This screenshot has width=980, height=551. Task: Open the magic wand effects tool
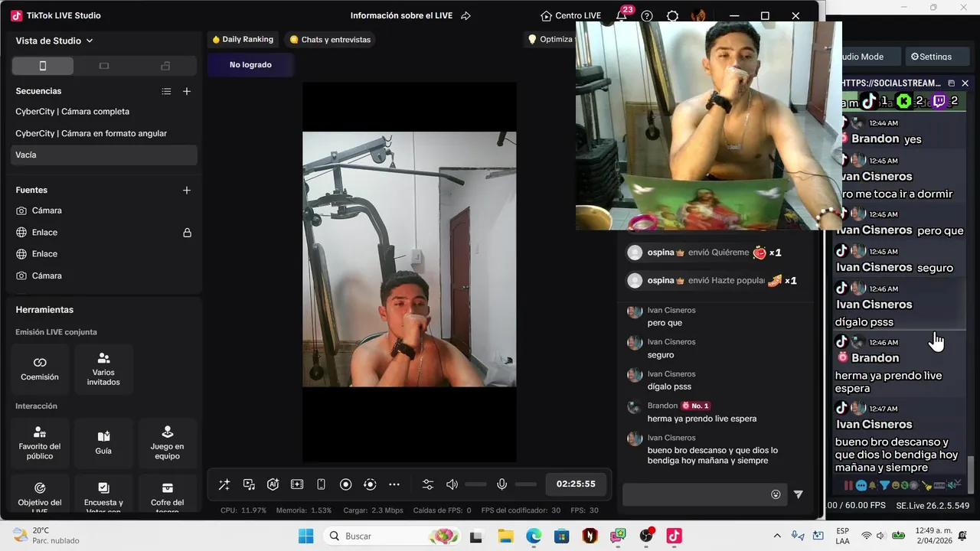point(224,484)
